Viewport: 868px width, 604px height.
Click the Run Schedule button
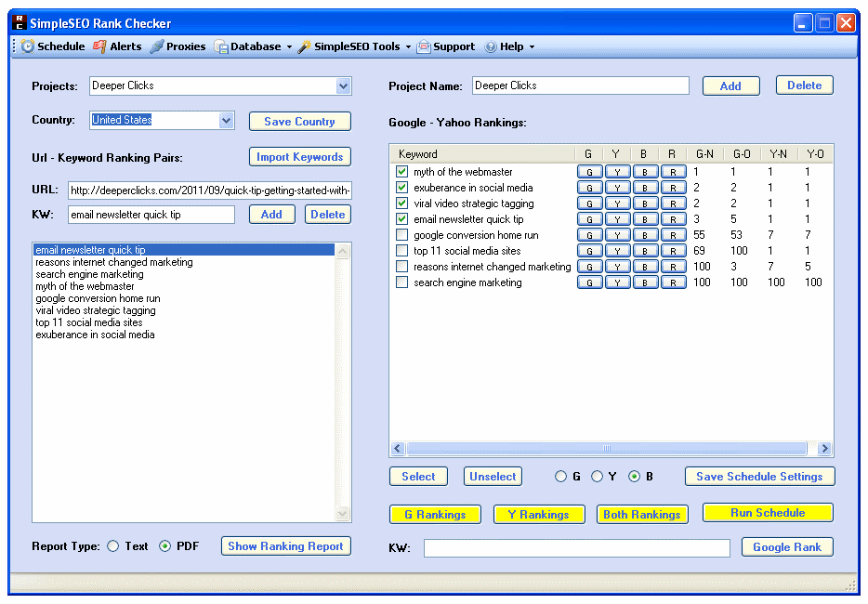coord(768,513)
